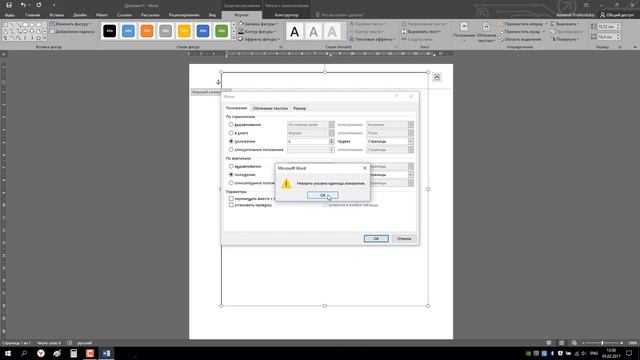The width and height of the screenshot is (640, 360).
Task: Toggle Lock anchor (установить привязку) checkbox
Action: 231,205
